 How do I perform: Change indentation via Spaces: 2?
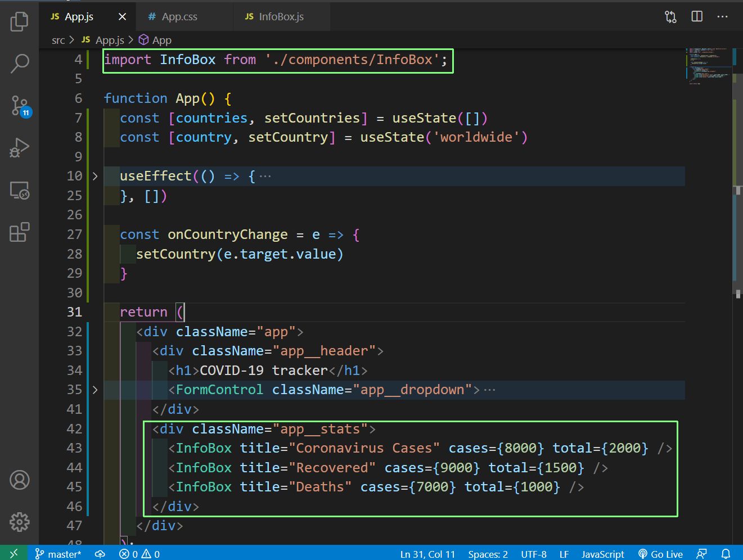coord(488,554)
